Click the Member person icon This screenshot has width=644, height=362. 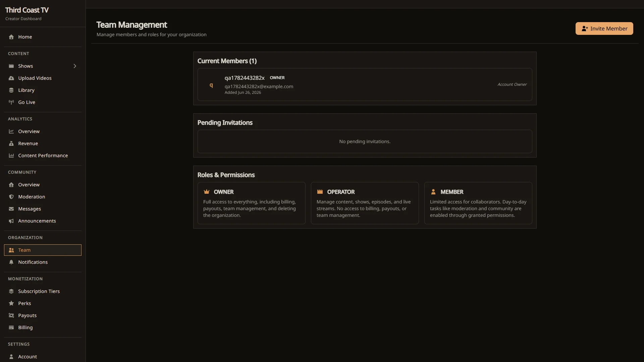point(433,192)
